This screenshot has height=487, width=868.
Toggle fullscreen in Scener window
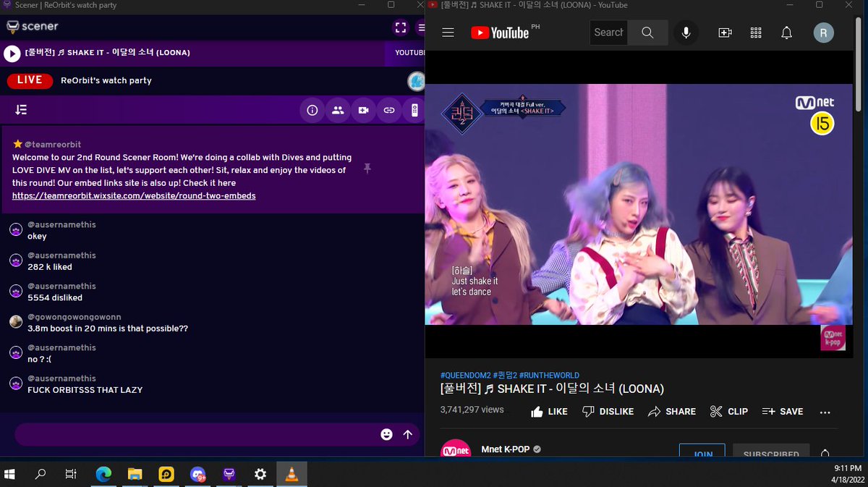pyautogui.click(x=400, y=27)
